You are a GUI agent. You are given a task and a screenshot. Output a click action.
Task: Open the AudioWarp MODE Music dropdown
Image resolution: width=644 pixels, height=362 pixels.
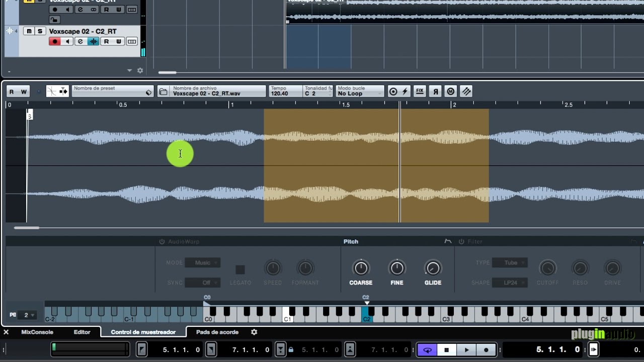pos(202,262)
